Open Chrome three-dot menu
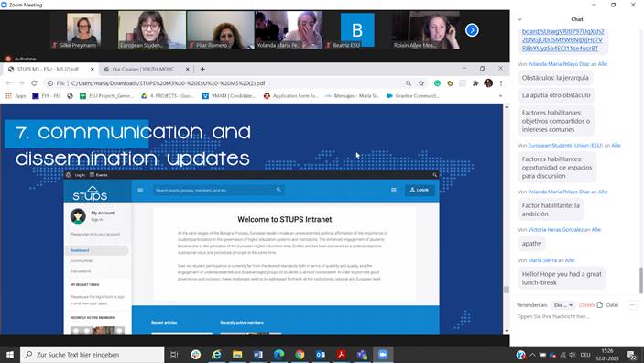Viewport: 644px width, 363px height. pyautogui.click(x=501, y=83)
